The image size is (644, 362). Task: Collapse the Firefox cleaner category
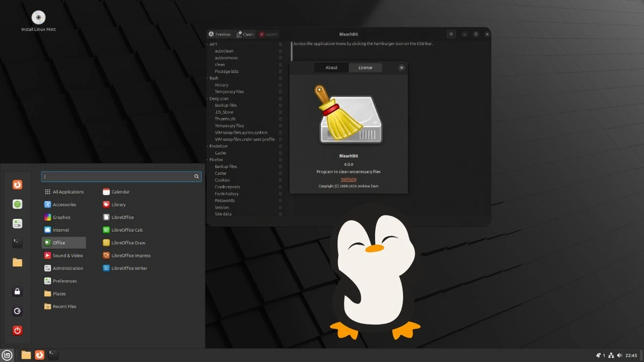[208, 159]
